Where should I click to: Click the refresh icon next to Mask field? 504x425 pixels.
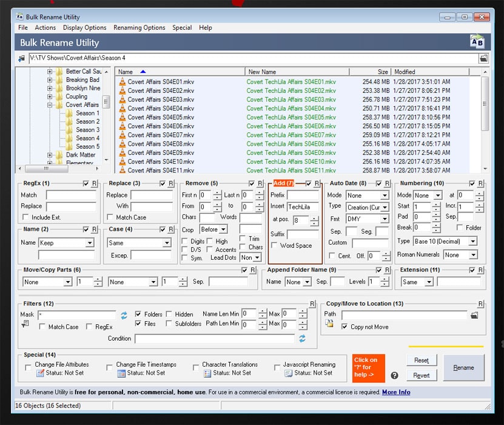[124, 315]
